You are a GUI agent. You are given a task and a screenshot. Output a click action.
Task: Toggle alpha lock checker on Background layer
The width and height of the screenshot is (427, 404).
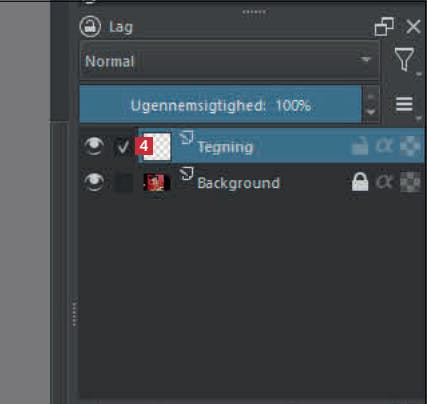[410, 182]
